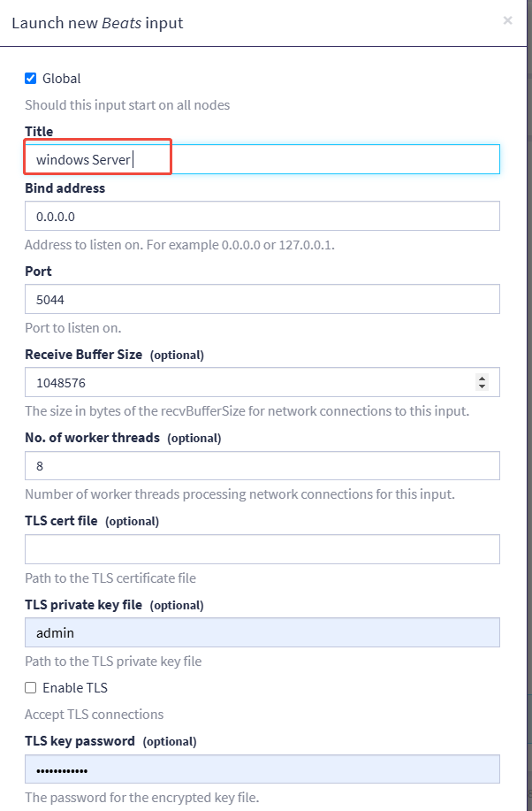Close the Launch new Beats input dialog

(x=507, y=20)
